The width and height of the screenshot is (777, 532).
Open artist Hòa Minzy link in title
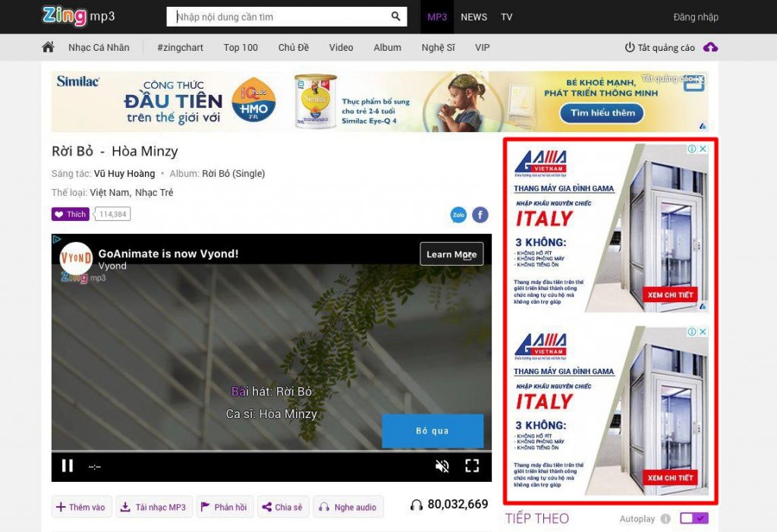[145, 151]
